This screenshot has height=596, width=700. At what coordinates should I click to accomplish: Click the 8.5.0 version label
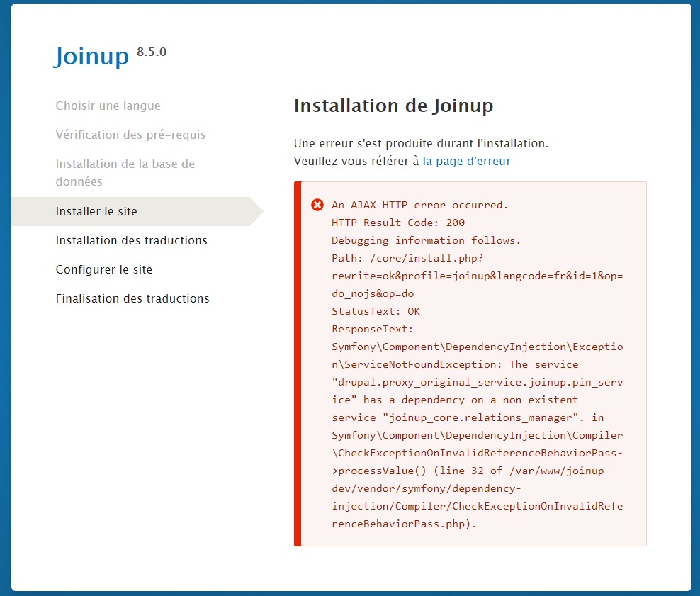click(151, 51)
